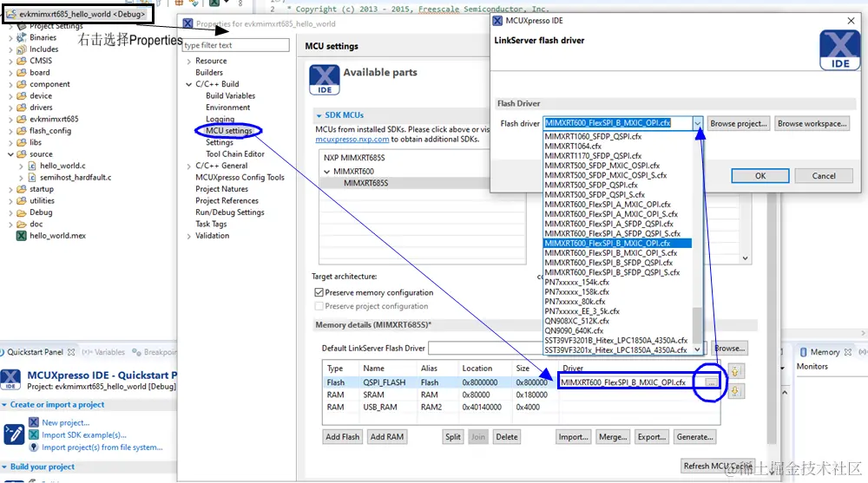
Task: Expand the Binaries folder
Action: 10,38
